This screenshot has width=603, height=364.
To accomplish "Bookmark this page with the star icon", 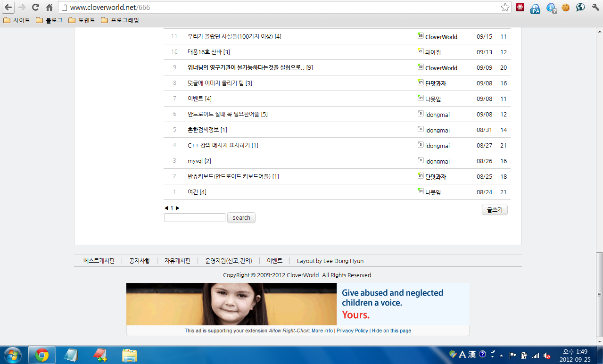I will [x=505, y=8].
